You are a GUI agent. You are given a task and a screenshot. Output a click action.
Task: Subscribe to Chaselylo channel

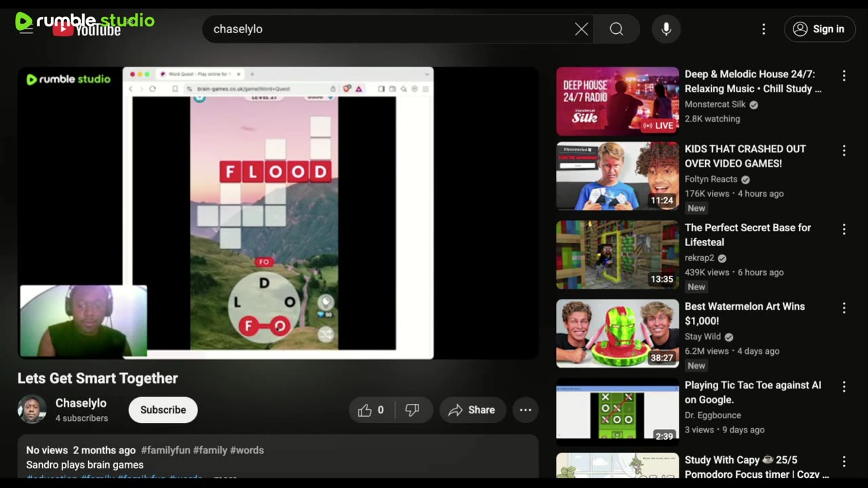(x=163, y=410)
